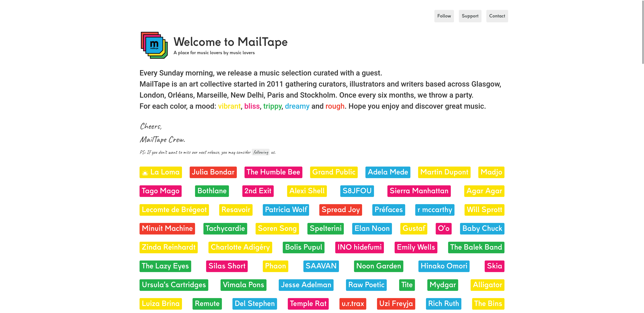Click the Tachycardie tag
The width and height of the screenshot is (644, 313).
click(x=225, y=228)
